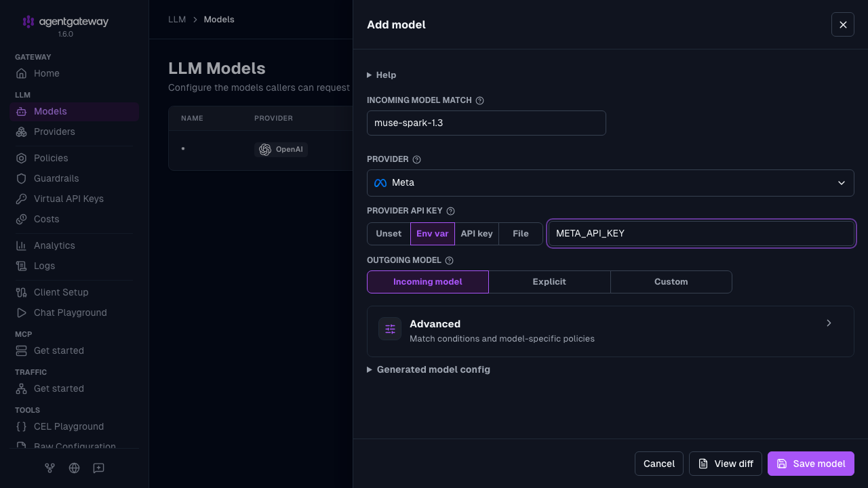Open Home in the sidebar

(75, 73)
